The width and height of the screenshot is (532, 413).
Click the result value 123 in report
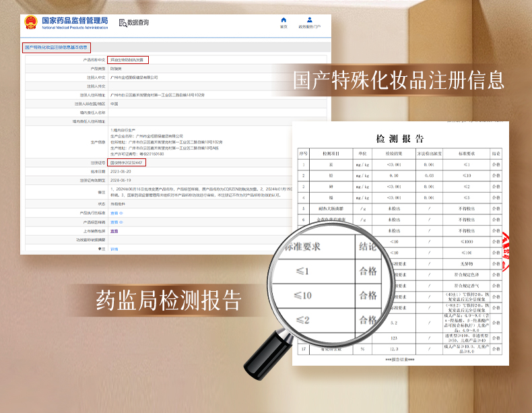coord(394,338)
